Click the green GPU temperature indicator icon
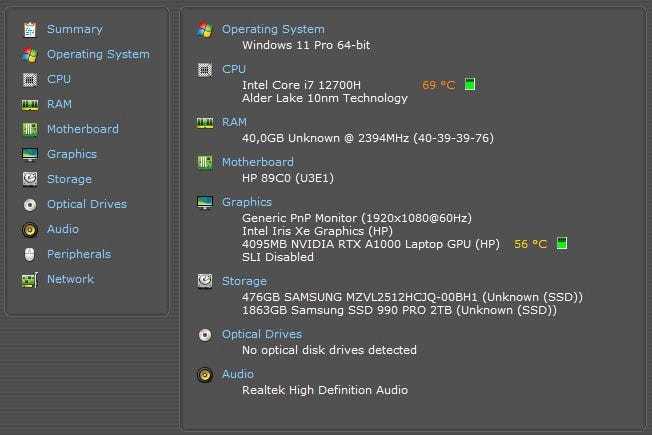Image resolution: width=652 pixels, height=435 pixels. (562, 243)
